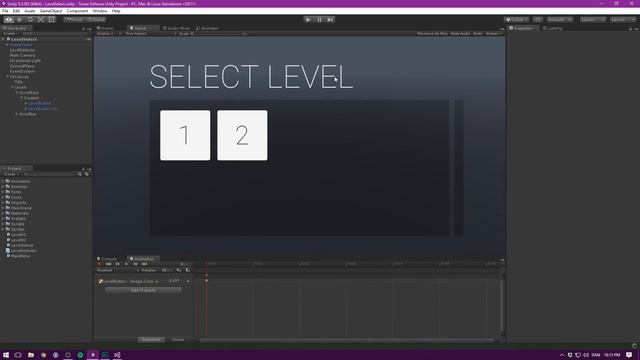Start Play mode with the Play button
Image resolution: width=640 pixels, height=360 pixels.
click(308, 20)
